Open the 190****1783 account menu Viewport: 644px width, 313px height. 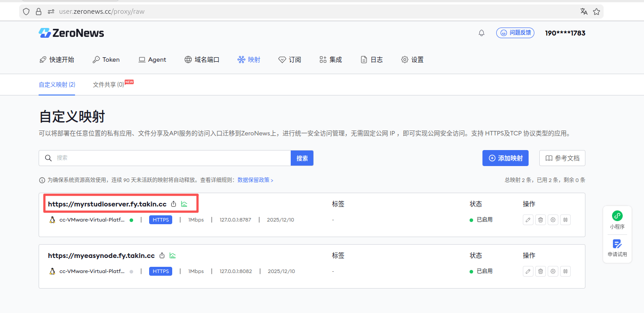point(565,33)
